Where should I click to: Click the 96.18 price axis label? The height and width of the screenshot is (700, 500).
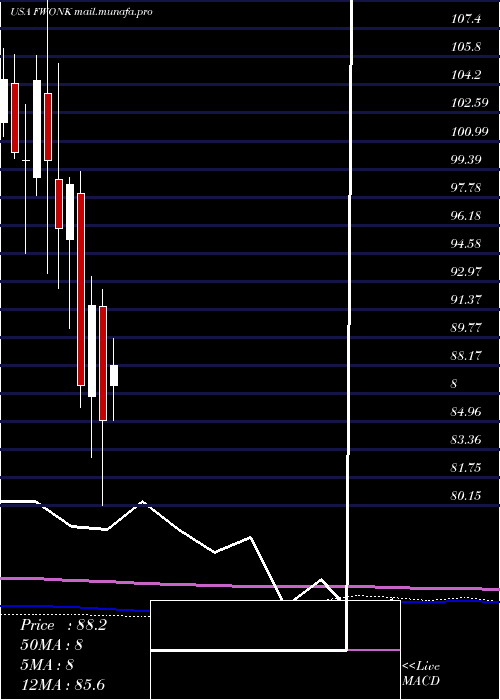click(466, 215)
